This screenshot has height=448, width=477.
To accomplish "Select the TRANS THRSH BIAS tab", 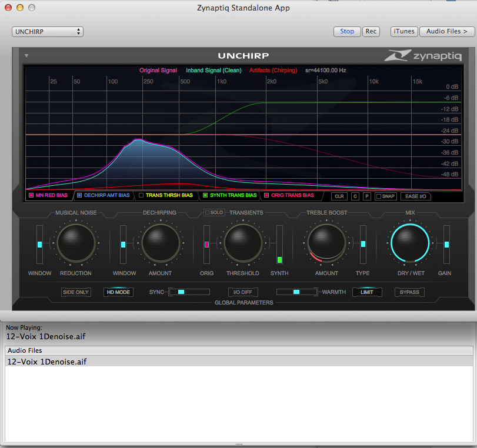I will [166, 195].
